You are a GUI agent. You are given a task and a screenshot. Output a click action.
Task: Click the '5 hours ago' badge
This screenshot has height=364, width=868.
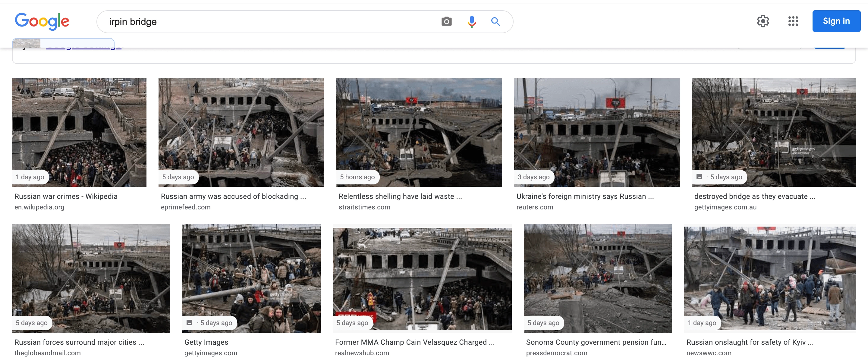pyautogui.click(x=357, y=177)
